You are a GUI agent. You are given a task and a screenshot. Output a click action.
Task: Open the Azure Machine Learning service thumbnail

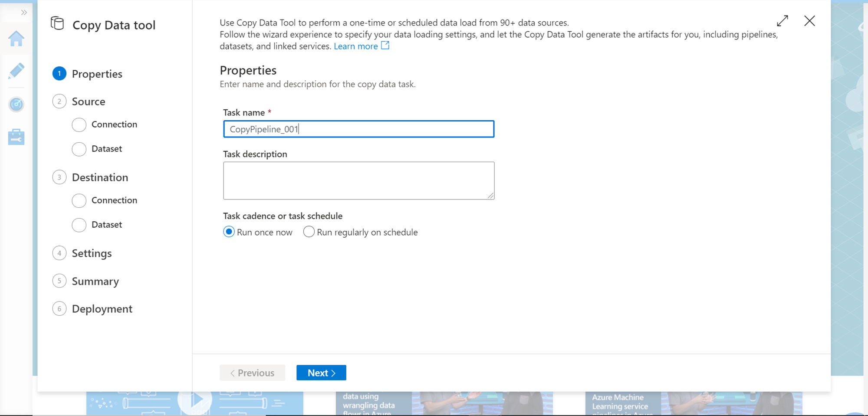coord(694,403)
